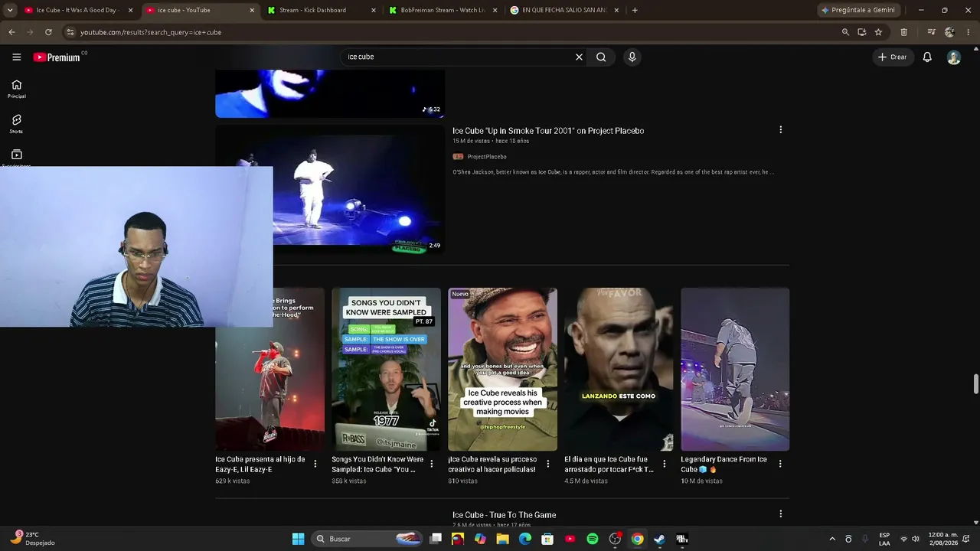Open options for 'Up in Smoke Tour 2001' video
The width and height of the screenshot is (980, 551).
[780, 130]
